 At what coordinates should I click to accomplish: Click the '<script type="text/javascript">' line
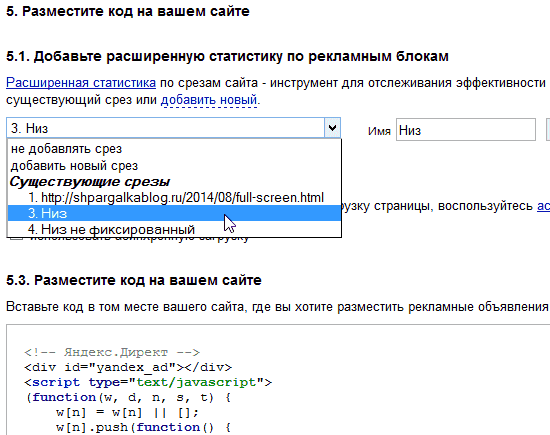point(148,382)
